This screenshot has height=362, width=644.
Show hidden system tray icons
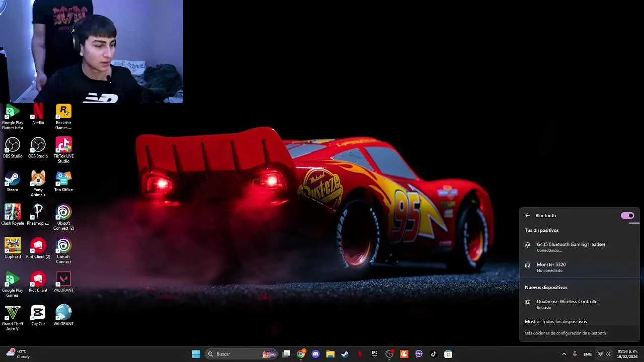point(564,354)
